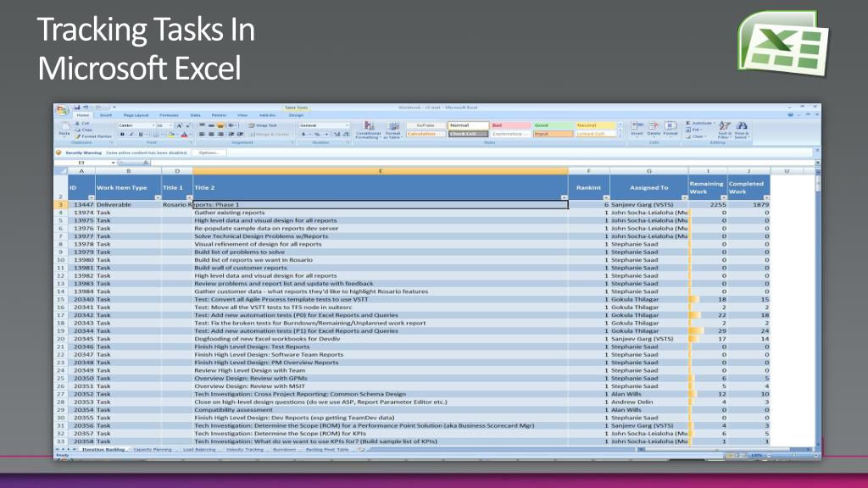Viewport: 868px width, 488px height.
Task: Toggle Underline formatting
Action: click(x=141, y=135)
